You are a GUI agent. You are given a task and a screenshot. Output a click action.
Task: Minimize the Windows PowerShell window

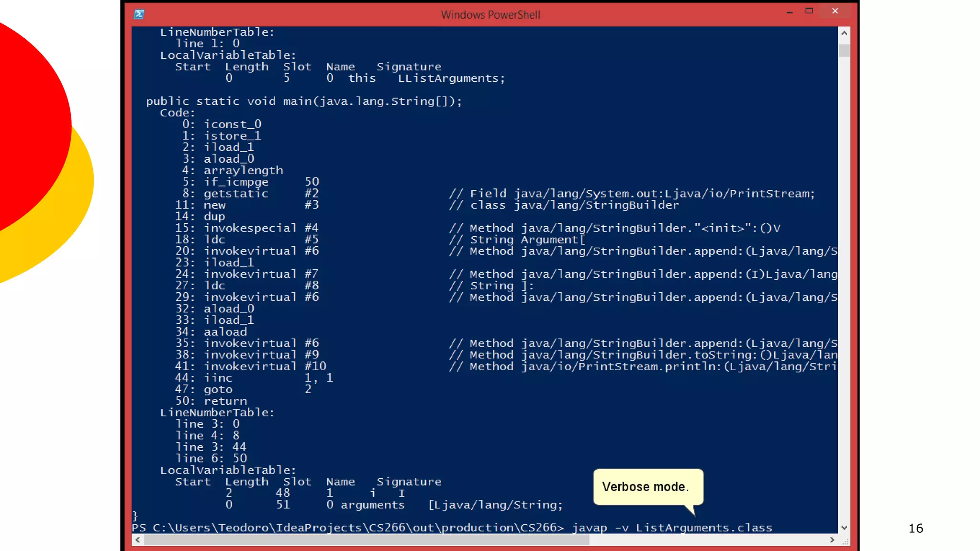point(790,11)
